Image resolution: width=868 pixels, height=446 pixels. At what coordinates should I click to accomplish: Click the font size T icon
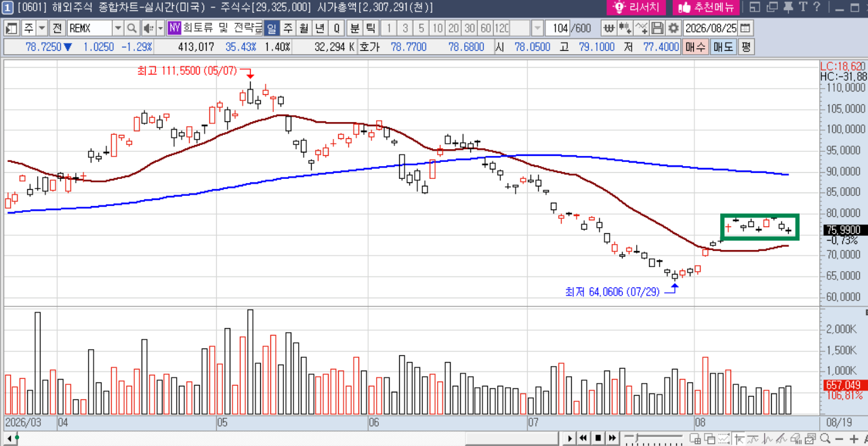(x=803, y=7)
